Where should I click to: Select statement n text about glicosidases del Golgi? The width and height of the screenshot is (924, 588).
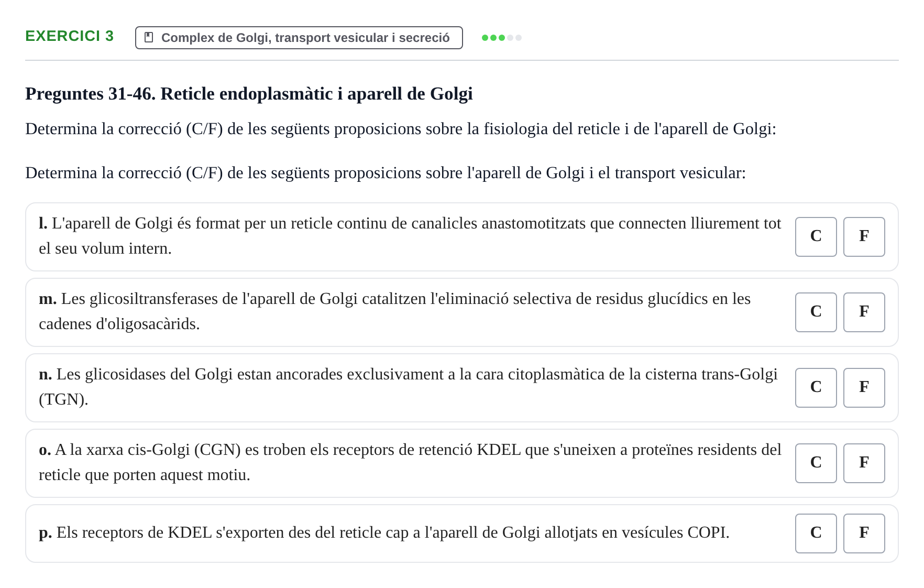(x=409, y=387)
